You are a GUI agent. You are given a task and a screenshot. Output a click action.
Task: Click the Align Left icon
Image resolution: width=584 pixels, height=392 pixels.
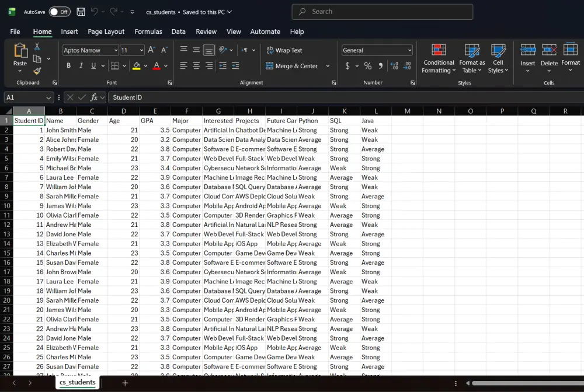coord(183,66)
